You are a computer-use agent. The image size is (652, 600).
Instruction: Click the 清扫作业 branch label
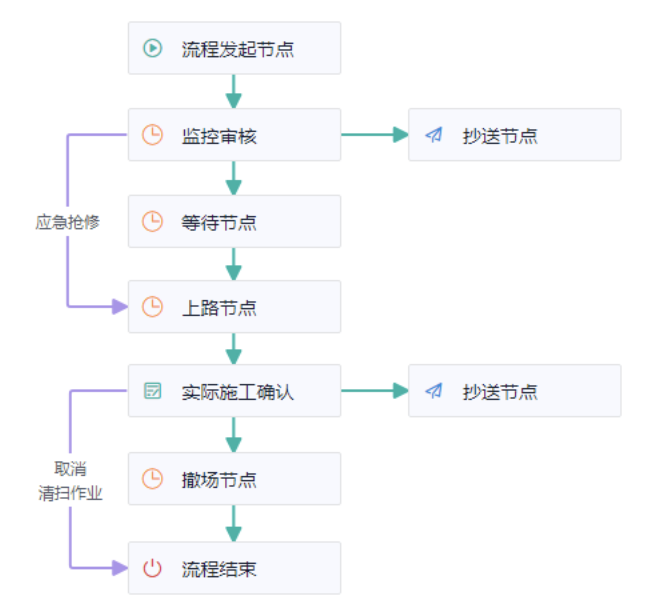tap(69, 493)
